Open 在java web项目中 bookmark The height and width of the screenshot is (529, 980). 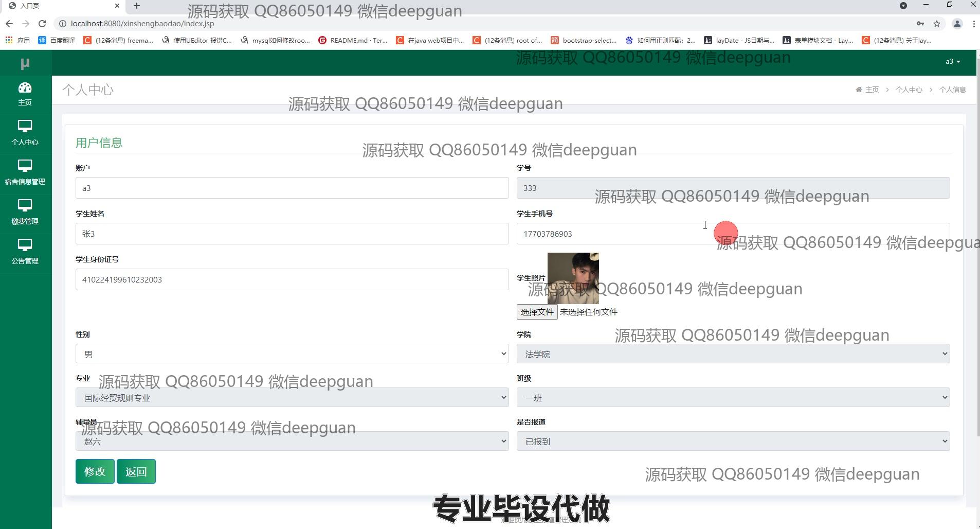pyautogui.click(x=430, y=40)
